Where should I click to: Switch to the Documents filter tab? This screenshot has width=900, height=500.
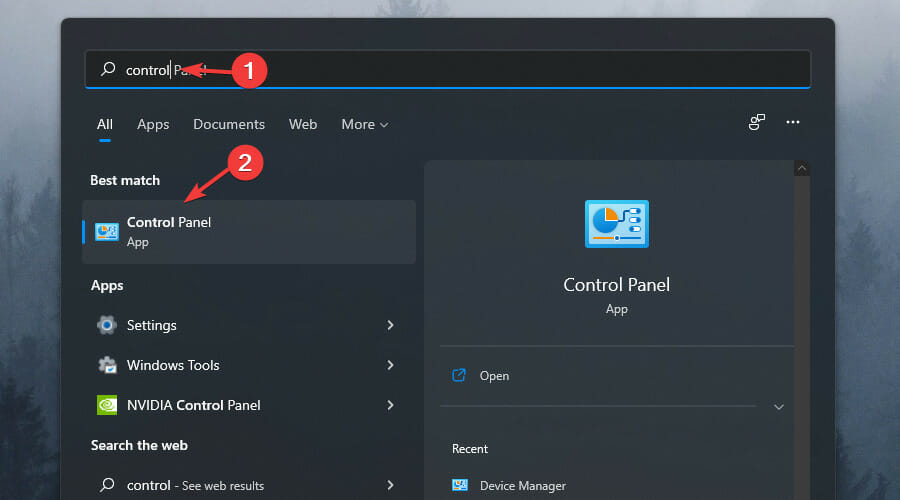228,125
